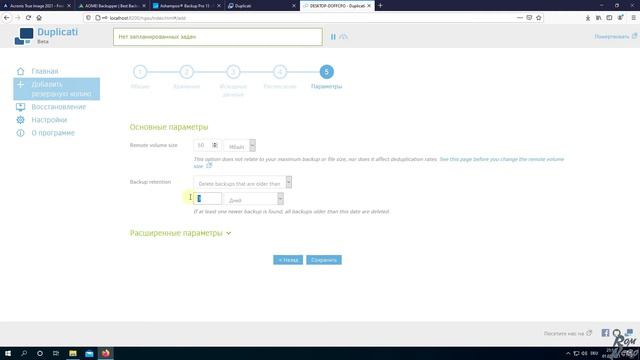Adjust Remote volume size spinner arrows

tap(215, 145)
